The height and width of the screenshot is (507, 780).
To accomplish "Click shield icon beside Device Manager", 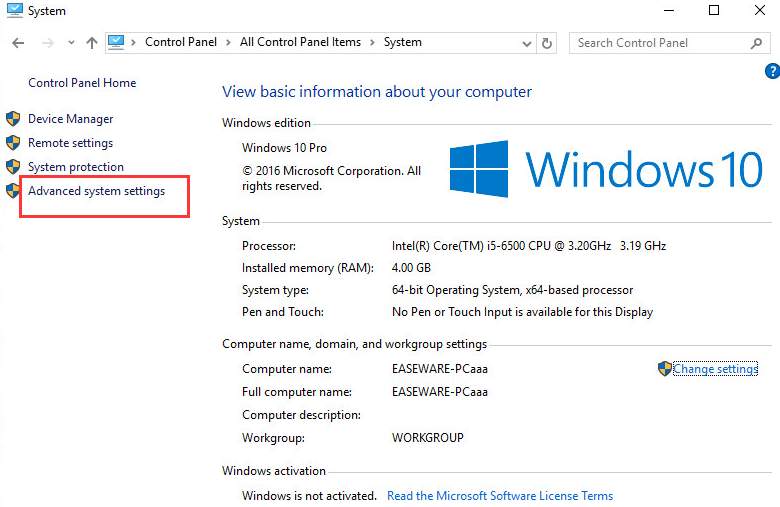I will tap(13, 118).
